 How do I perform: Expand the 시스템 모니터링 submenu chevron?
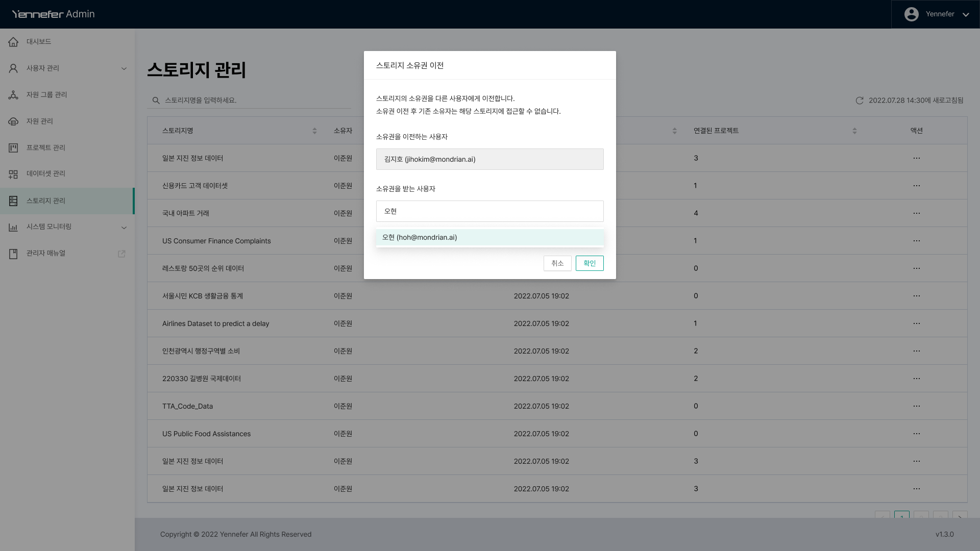click(x=124, y=228)
